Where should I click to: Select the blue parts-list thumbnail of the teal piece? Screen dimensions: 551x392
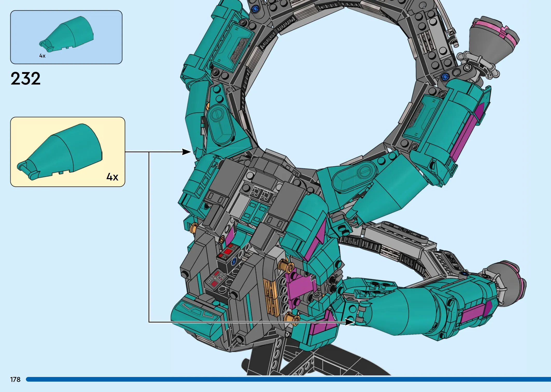(66, 34)
